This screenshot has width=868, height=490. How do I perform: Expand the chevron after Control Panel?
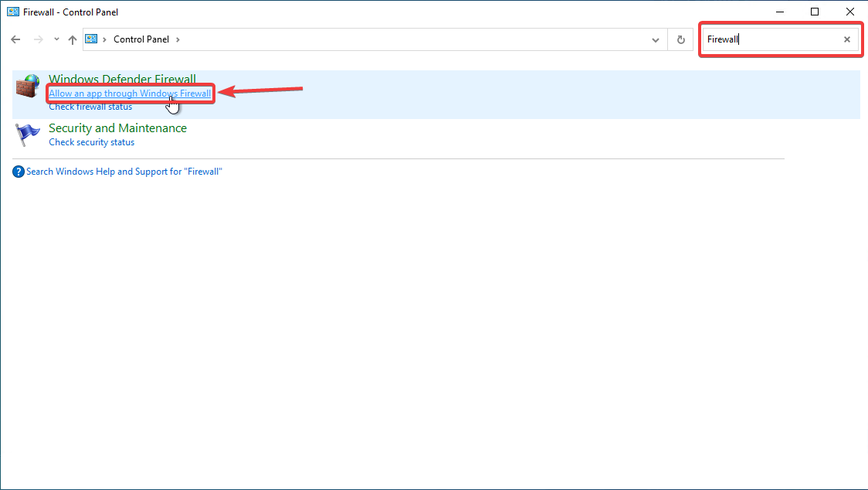pyautogui.click(x=178, y=39)
